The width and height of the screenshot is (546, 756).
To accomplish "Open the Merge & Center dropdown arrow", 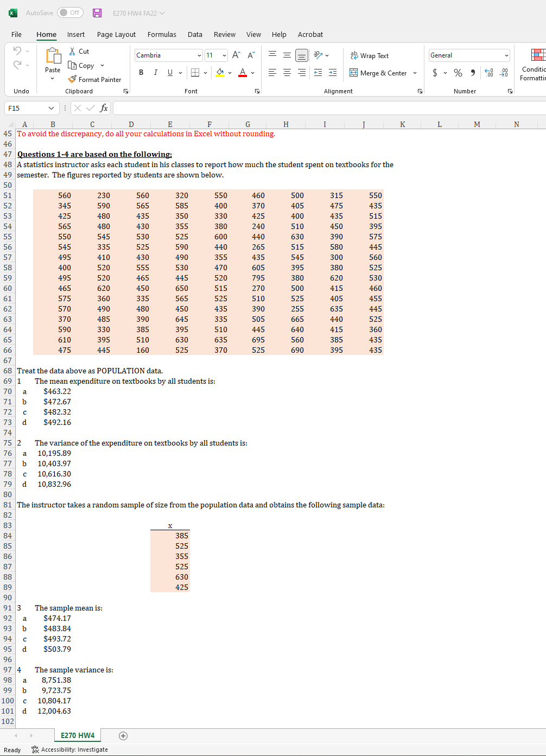I will (414, 73).
